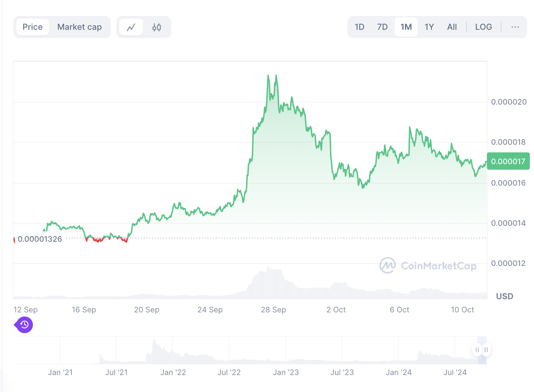Viewport: 534px width, 392px height.
Task: Toggle the LOG scale option
Action: click(483, 27)
